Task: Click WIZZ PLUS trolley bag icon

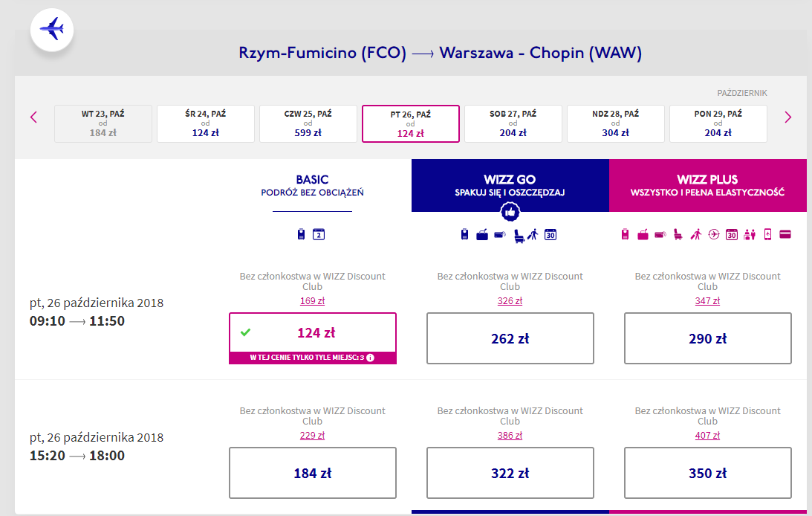Action: pos(643,235)
